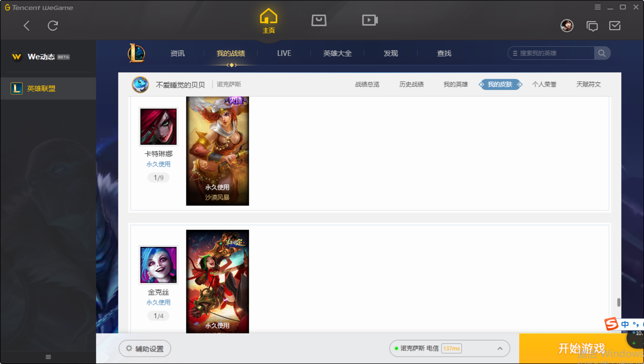Viewport: 644px width, 364px height.
Task: Switch input language with 中 indicator
Action: pos(625,324)
